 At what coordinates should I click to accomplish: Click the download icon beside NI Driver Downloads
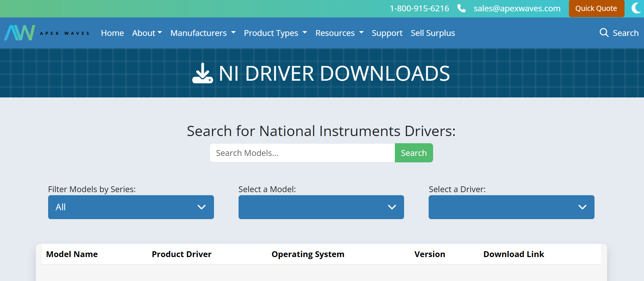pos(203,73)
